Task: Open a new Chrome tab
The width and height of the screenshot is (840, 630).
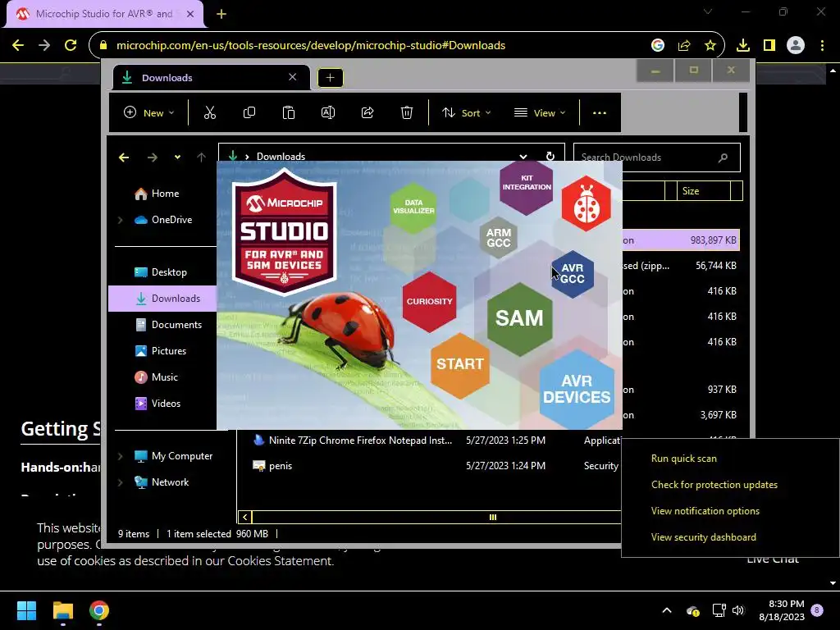Action: [221, 14]
